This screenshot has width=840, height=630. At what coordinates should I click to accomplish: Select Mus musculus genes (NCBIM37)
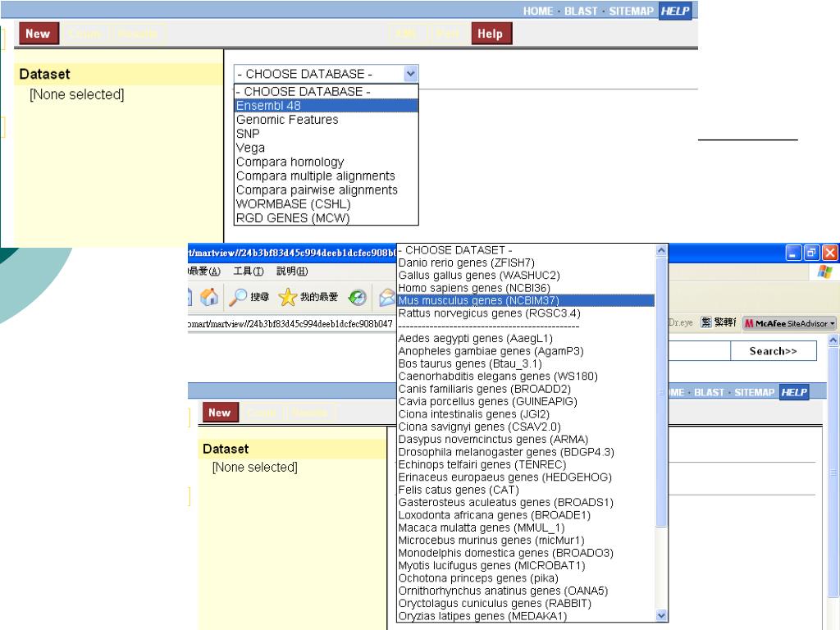click(526, 300)
